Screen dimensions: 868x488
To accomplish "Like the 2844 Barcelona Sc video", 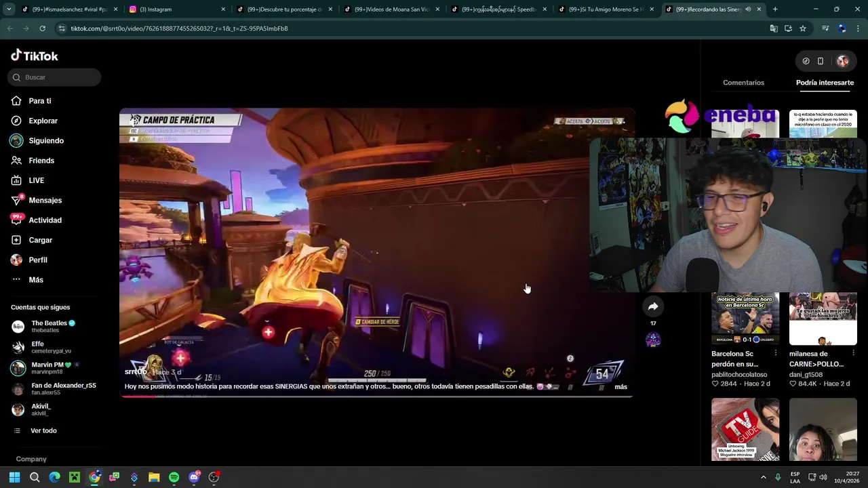I will tap(715, 384).
